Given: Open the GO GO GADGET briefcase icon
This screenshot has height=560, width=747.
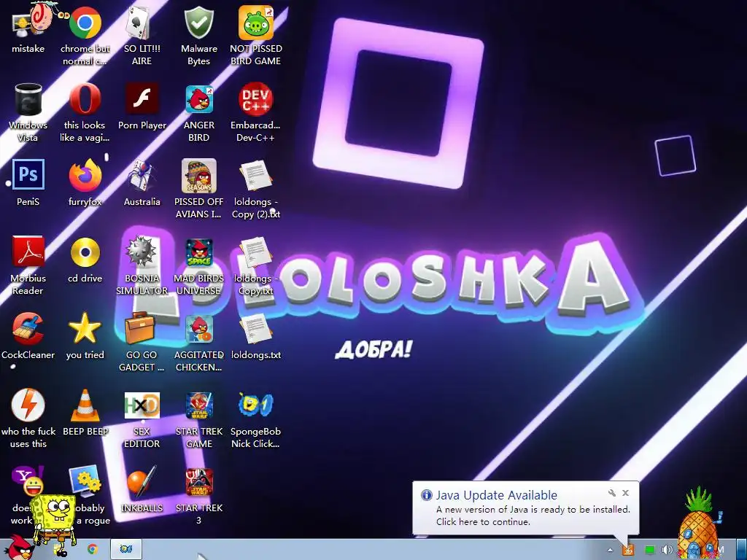Looking at the screenshot, I should click(140, 328).
